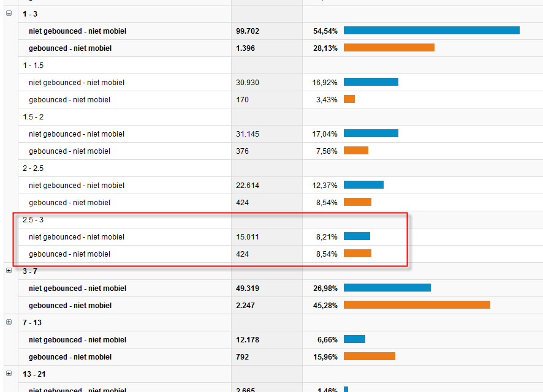Click the 3,43% percentage value

[327, 100]
